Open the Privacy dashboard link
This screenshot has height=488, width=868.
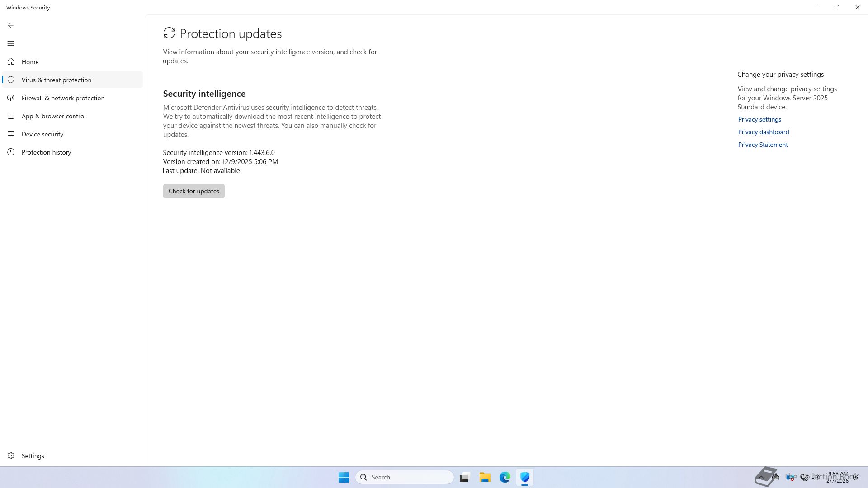pos(764,132)
